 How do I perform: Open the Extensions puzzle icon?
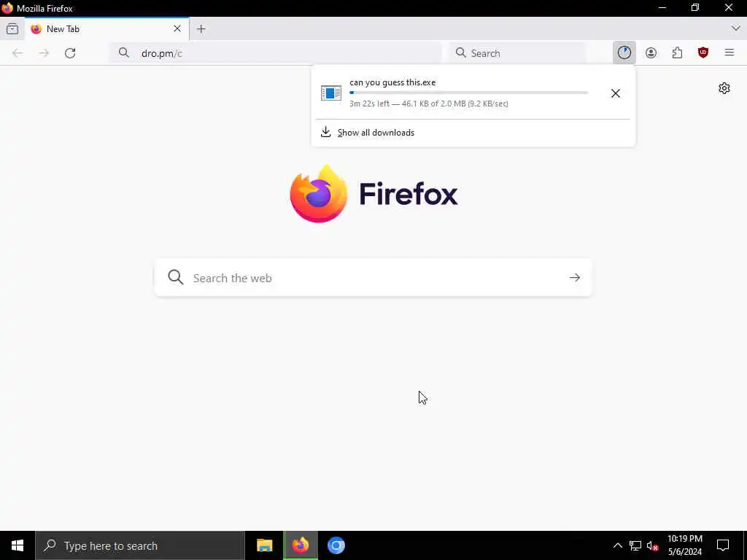click(x=677, y=52)
